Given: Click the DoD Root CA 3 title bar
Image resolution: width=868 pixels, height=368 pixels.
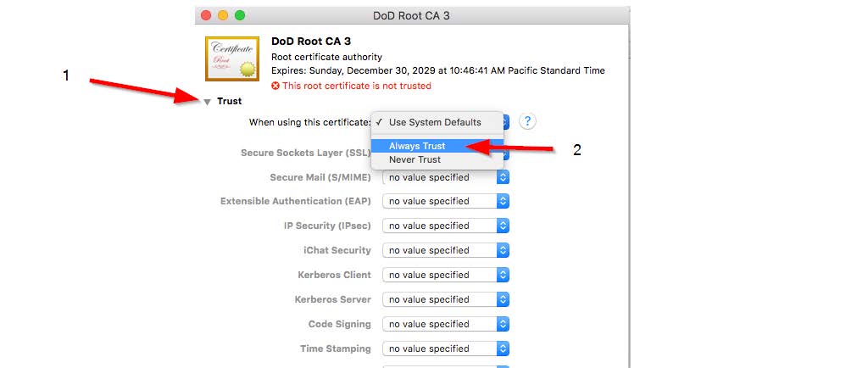Looking at the screenshot, I should (412, 15).
